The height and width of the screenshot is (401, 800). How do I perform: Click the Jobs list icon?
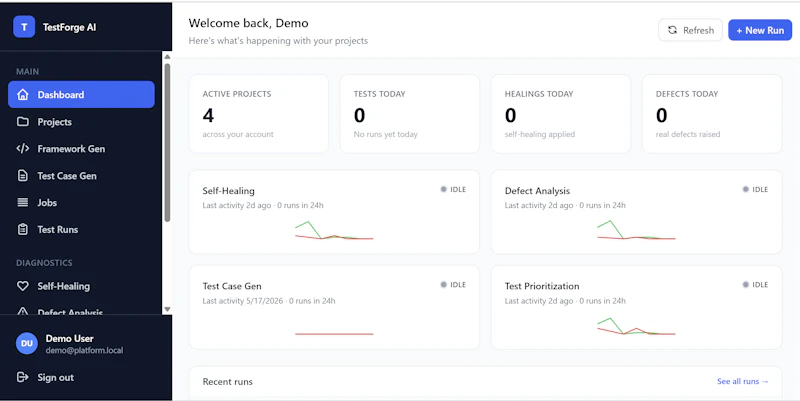coord(22,203)
